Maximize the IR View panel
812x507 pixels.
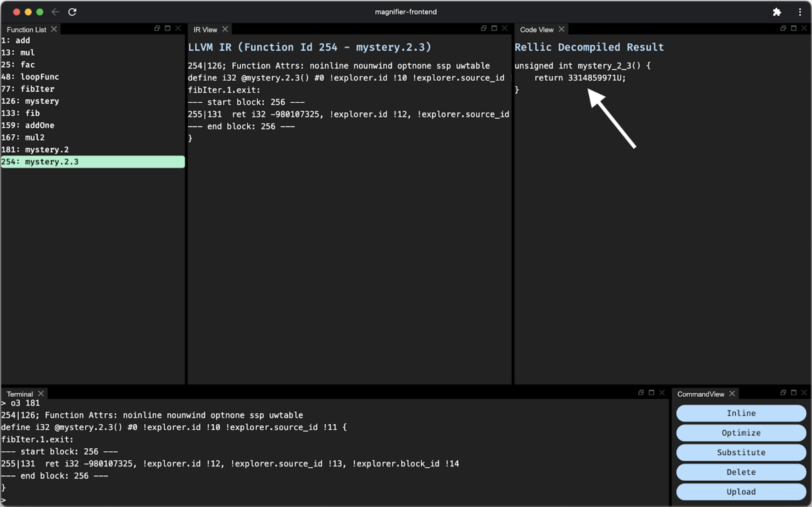[x=494, y=29]
